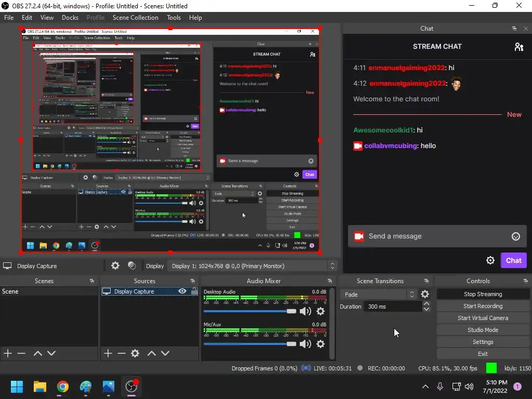Remove selected scene with minus icon
The width and height of the screenshot is (532, 399).
[21, 353]
